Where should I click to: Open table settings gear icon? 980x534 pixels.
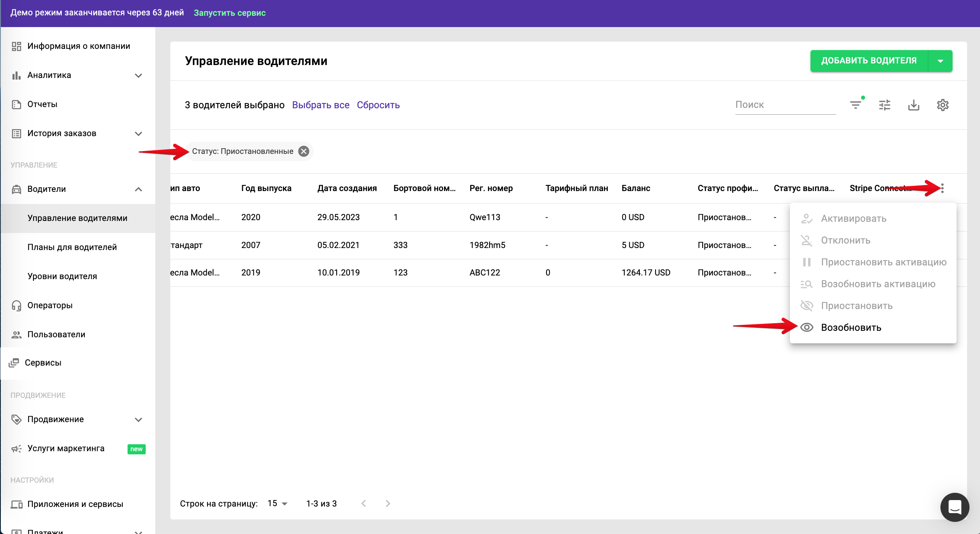tap(942, 105)
